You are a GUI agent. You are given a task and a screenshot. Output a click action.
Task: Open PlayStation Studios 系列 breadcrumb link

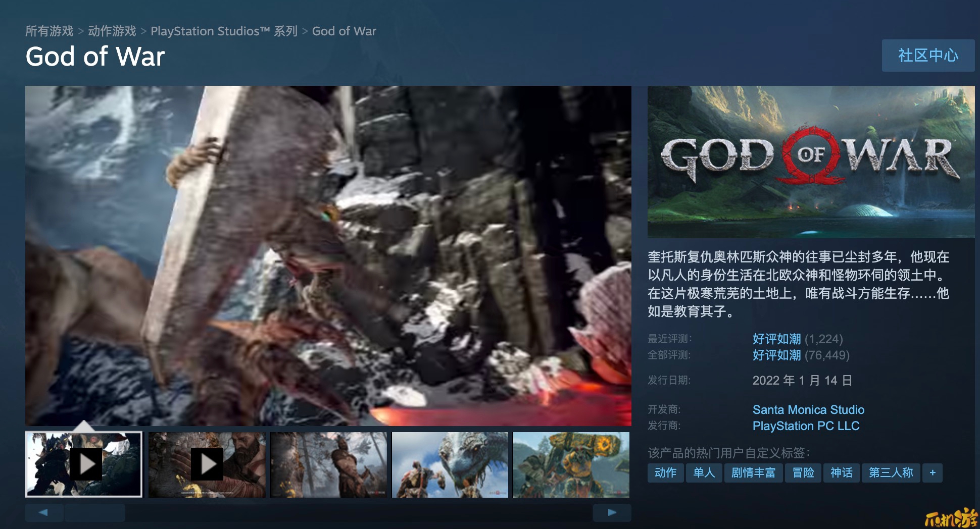point(224,31)
